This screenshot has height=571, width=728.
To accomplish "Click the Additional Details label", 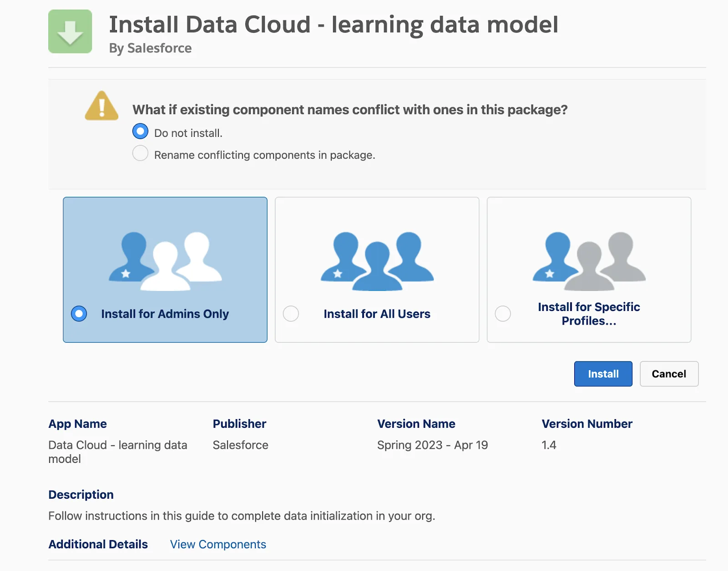I will (x=98, y=544).
